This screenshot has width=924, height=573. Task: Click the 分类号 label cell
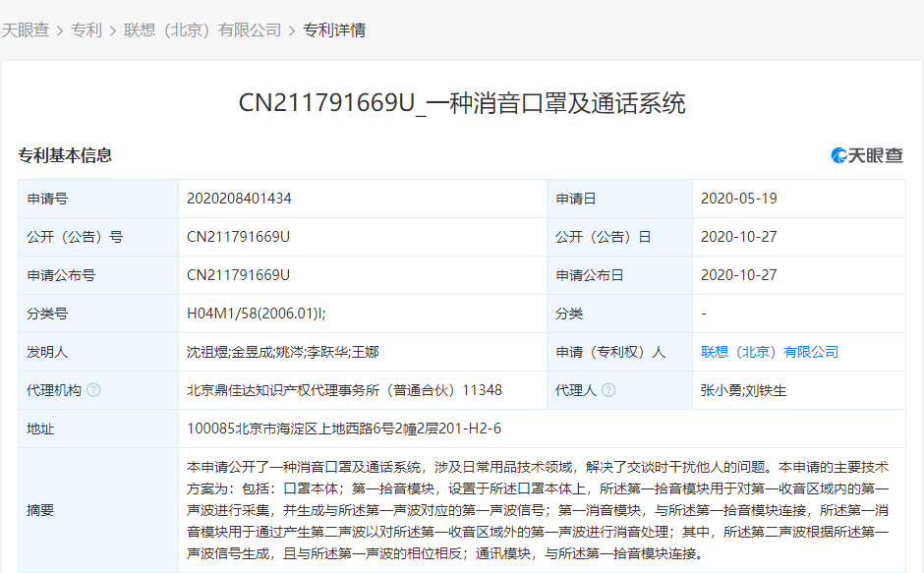[98, 314]
